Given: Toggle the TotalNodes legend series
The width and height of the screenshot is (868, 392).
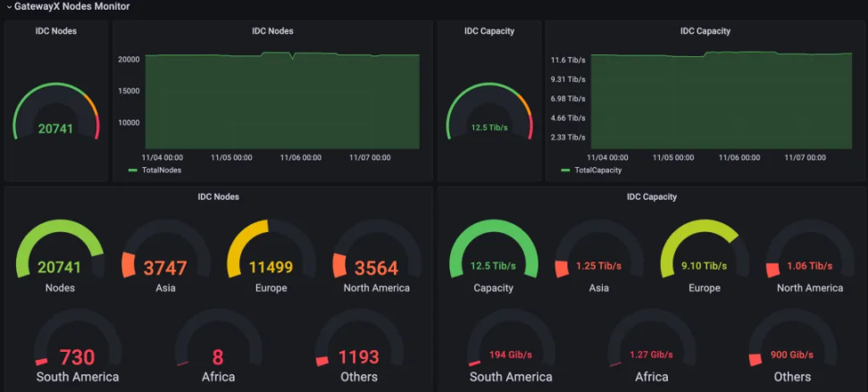Looking at the screenshot, I should click(x=161, y=170).
